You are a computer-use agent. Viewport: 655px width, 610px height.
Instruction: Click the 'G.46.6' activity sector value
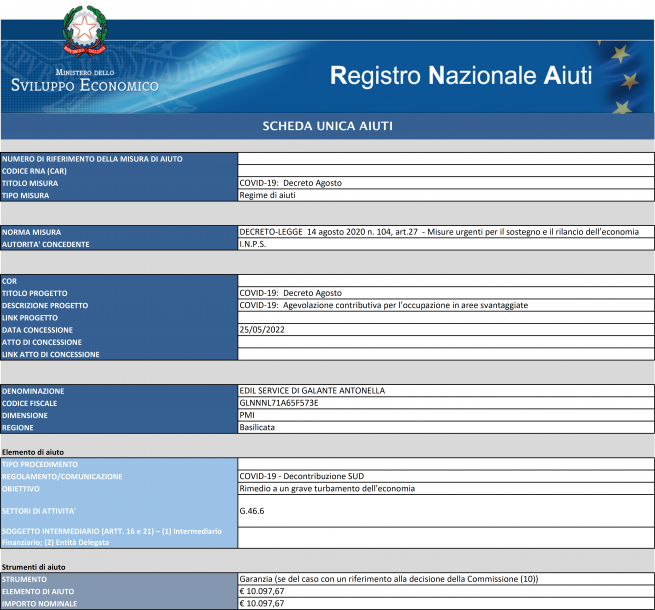[x=252, y=511]
